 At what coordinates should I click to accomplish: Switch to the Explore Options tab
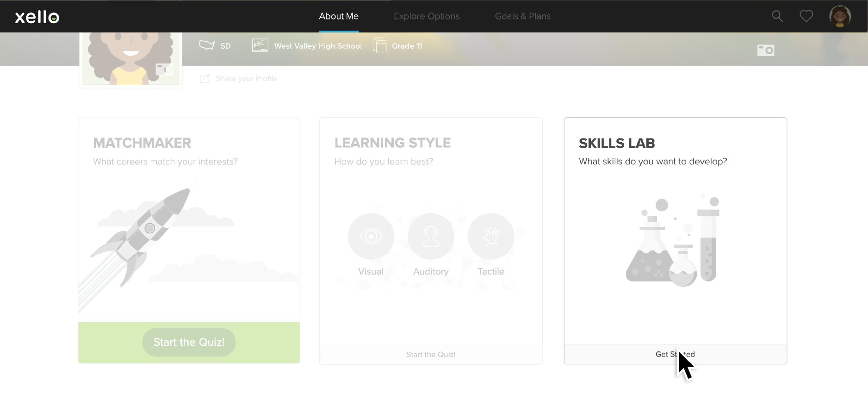pos(427,16)
